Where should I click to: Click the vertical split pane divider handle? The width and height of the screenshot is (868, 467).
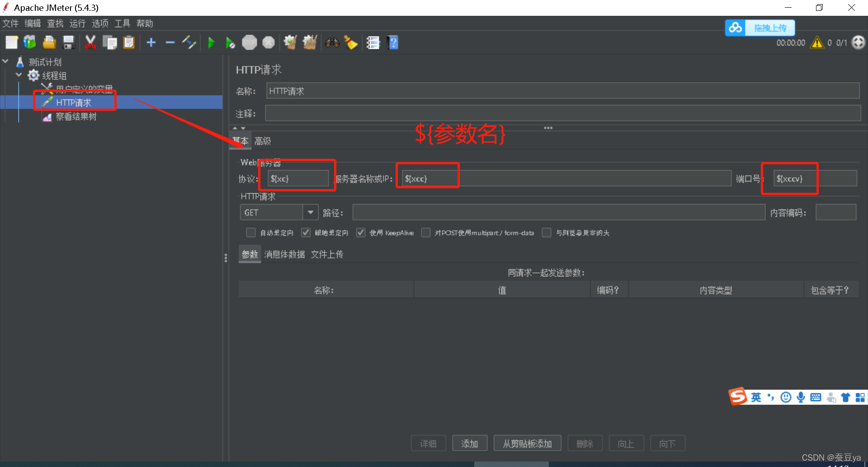[x=226, y=258]
